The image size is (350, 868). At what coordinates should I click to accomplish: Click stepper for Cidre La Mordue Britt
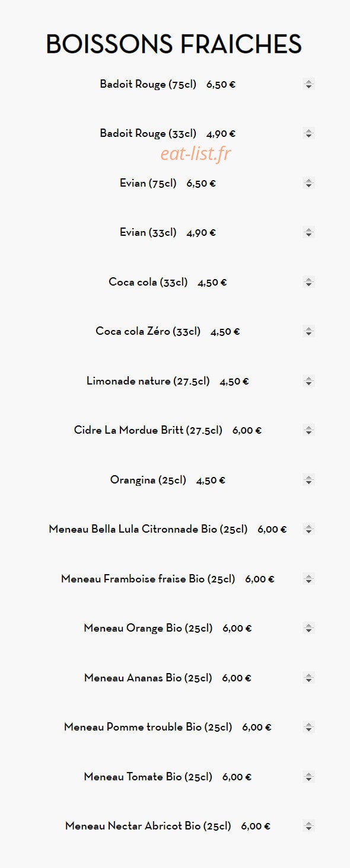308,430
